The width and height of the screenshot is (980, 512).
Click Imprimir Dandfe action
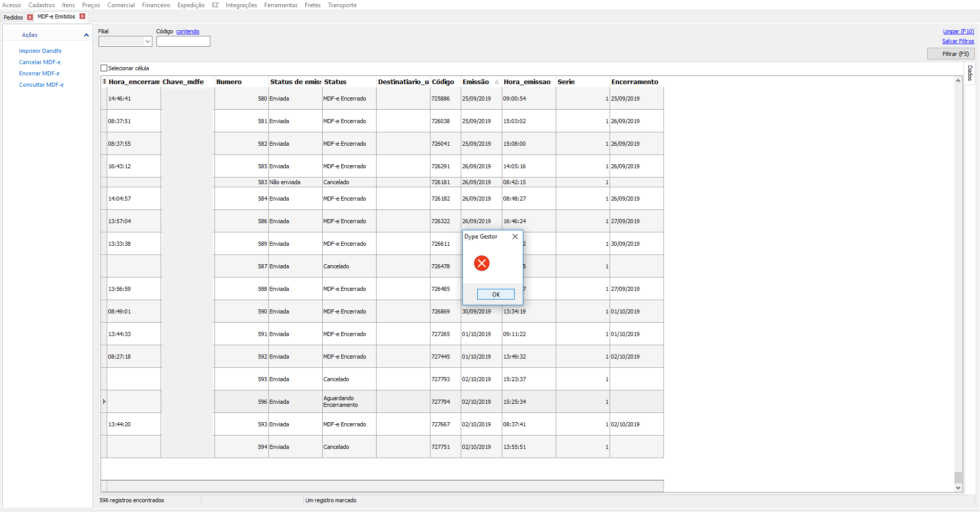coord(40,51)
